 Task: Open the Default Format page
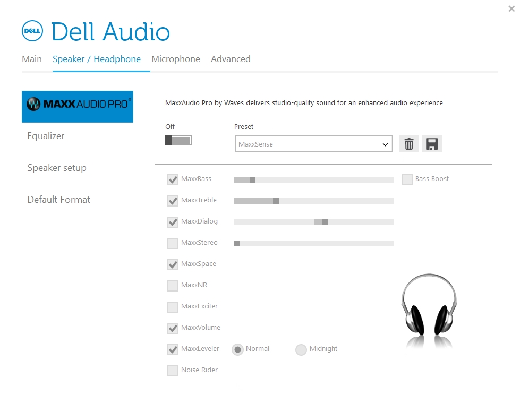point(58,200)
